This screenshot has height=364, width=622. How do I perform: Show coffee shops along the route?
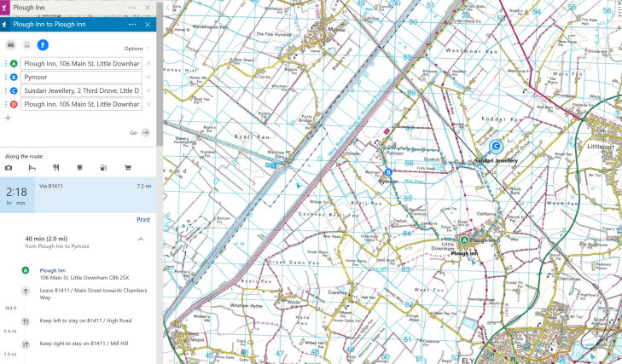[80, 168]
